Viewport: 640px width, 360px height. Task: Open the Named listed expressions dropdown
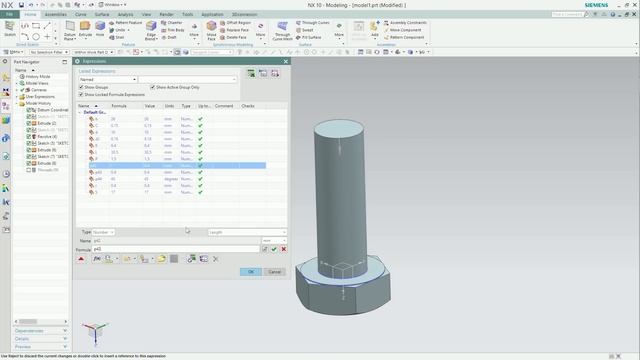pyautogui.click(x=108, y=80)
